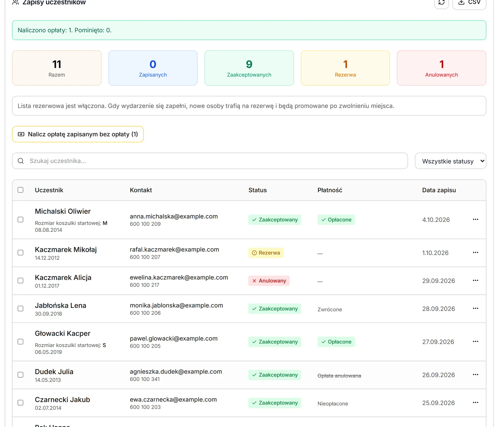This screenshot has width=504, height=427.
Task: Check the box for Kaczmarek Mikołaj
Action: click(x=21, y=253)
